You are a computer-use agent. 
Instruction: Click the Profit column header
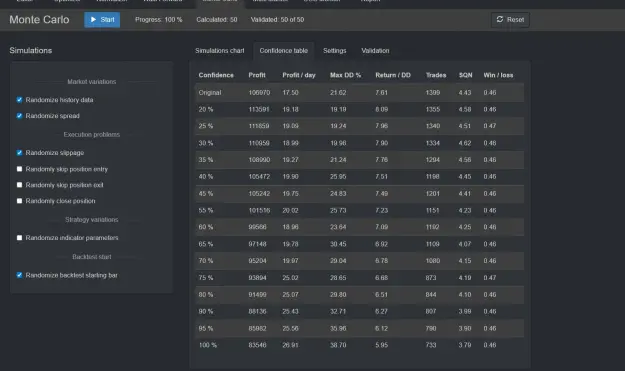click(x=257, y=75)
